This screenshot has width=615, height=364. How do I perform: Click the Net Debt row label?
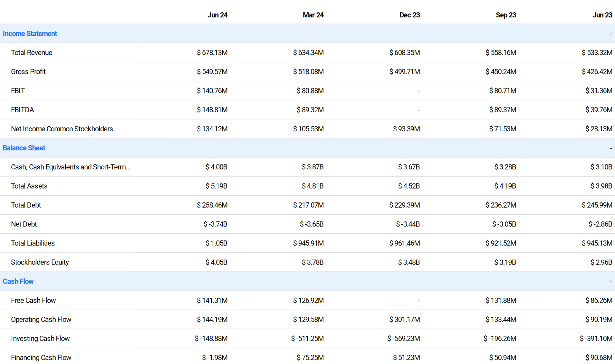point(24,224)
